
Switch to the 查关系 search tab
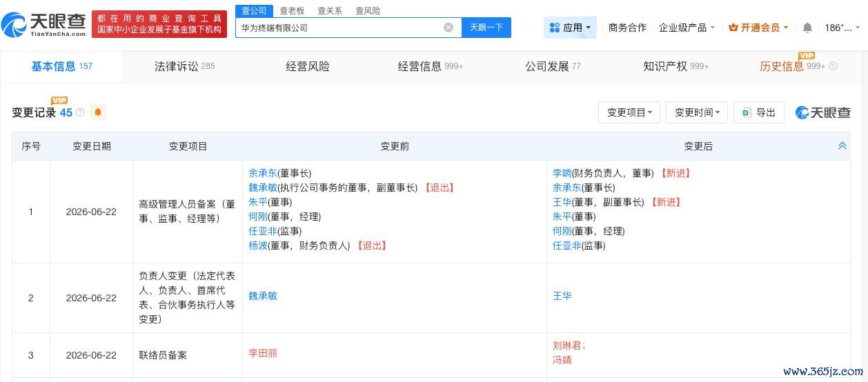(x=330, y=10)
